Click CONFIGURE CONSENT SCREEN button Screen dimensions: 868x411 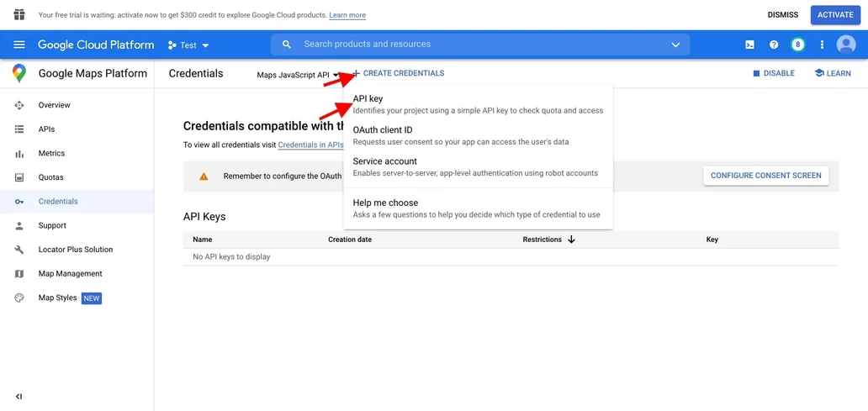pyautogui.click(x=765, y=176)
